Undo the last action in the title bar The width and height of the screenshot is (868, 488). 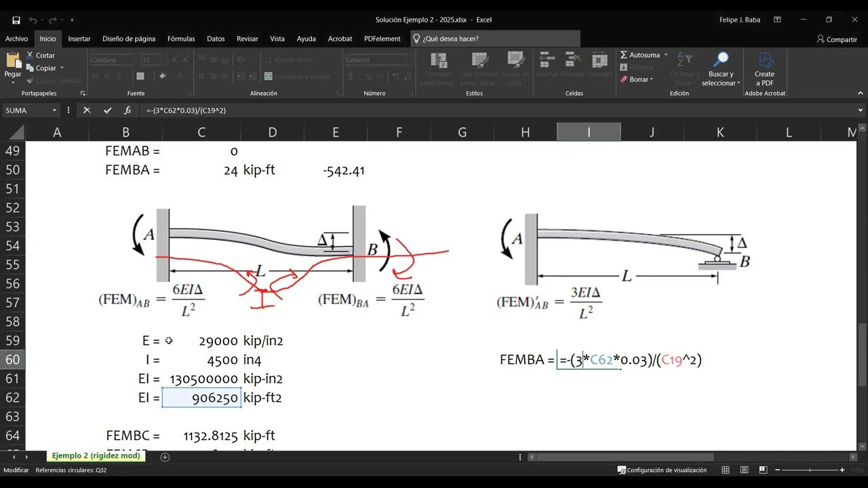(33, 20)
